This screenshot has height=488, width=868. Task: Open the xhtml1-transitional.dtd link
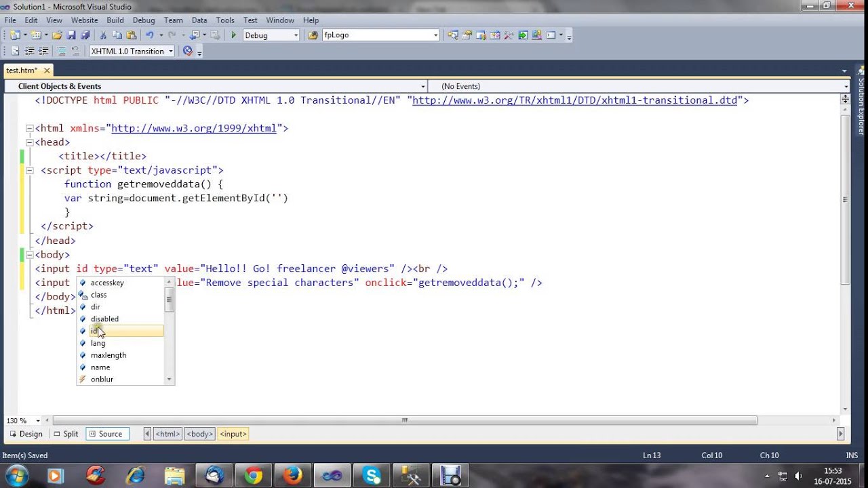point(575,100)
